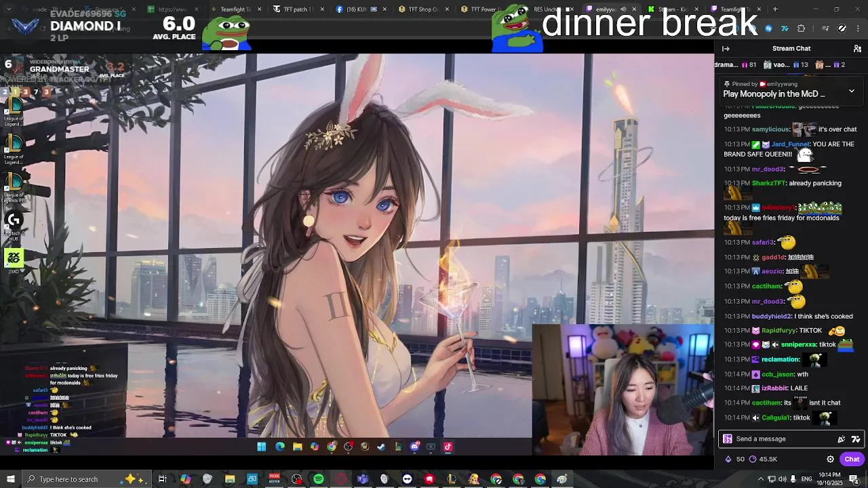Open Edge in streamed inner taskbar
Viewport: 868px width, 488px height.
[x=280, y=447]
